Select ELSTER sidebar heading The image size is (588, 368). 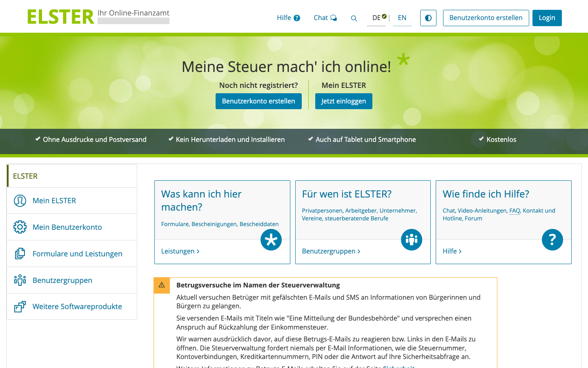[72, 176]
